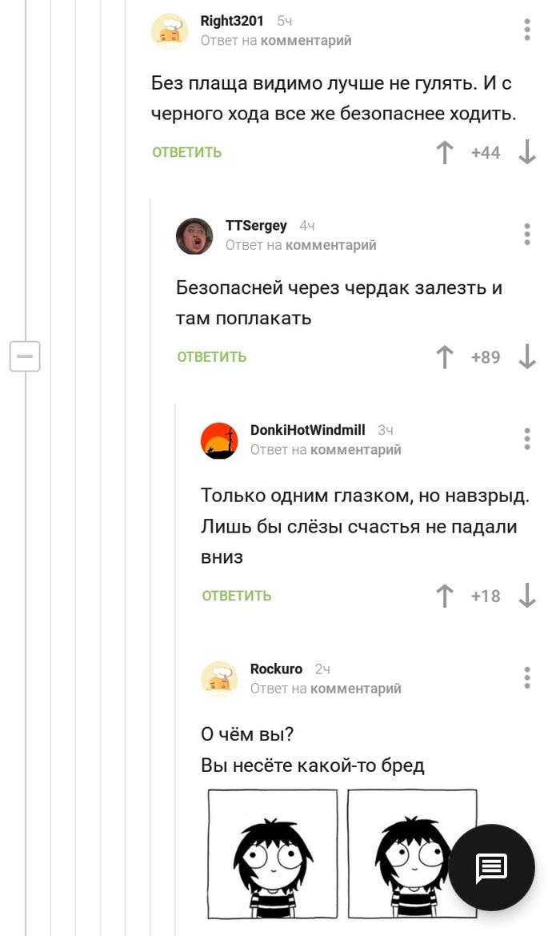Open three-dot menu on DonkiHotWindmill's comment
560x936 pixels.
pos(527,439)
